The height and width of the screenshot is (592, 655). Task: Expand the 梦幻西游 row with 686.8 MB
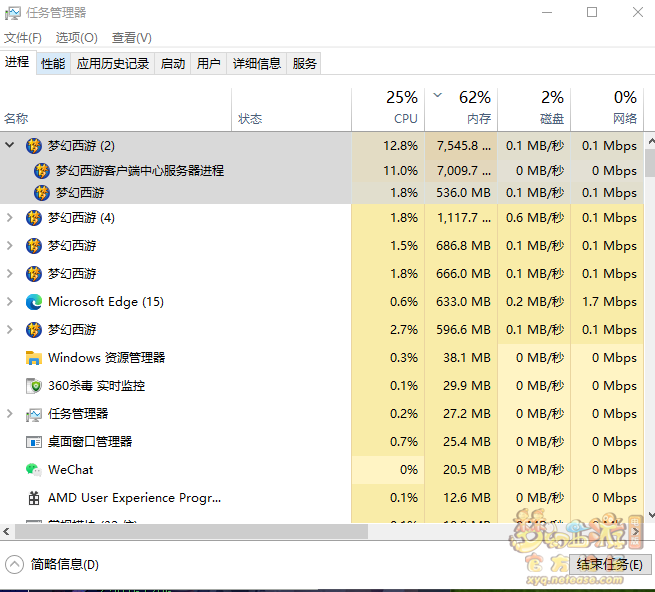(10, 246)
